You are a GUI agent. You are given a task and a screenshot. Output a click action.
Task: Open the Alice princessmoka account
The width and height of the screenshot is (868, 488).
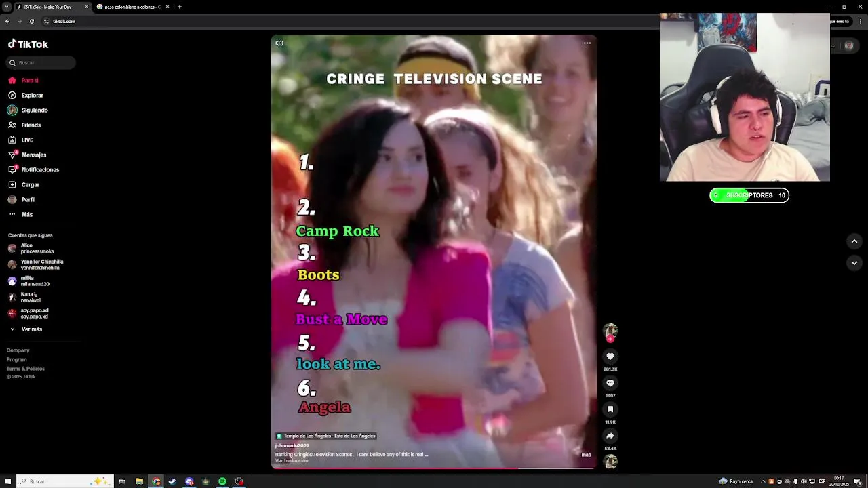tap(31, 248)
